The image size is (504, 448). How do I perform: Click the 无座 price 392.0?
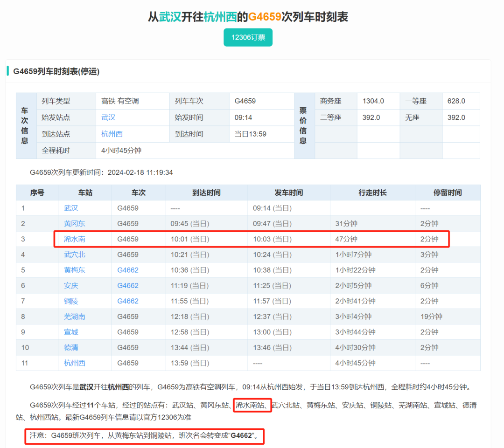[456, 117]
